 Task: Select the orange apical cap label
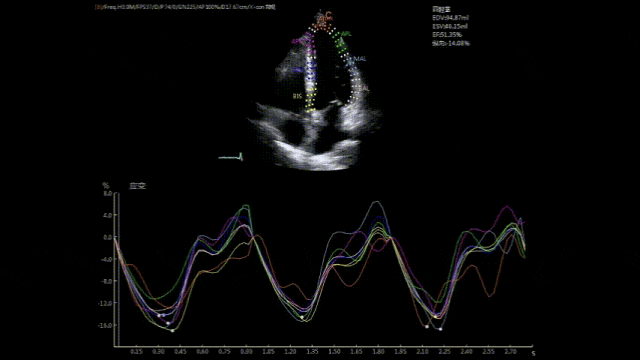[x=325, y=17]
